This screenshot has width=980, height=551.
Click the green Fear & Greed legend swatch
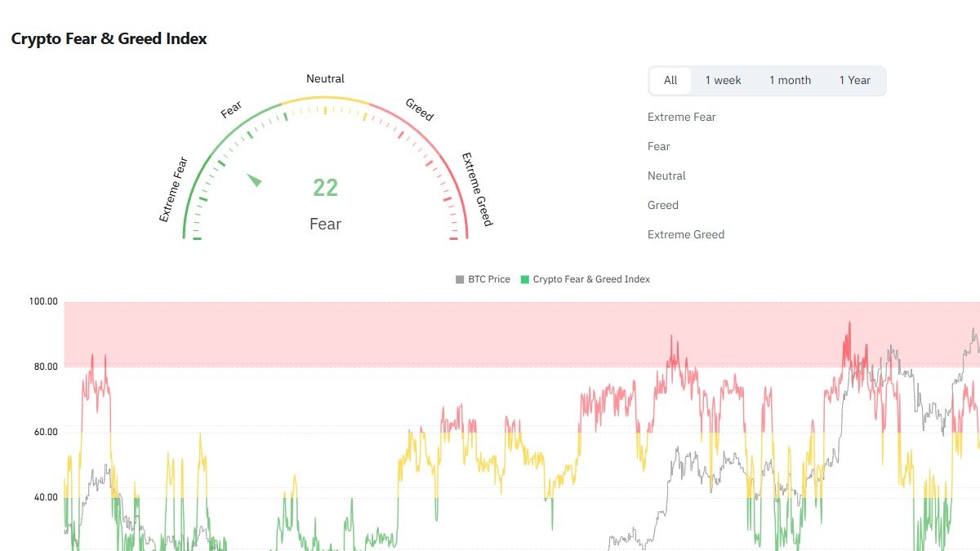point(525,278)
